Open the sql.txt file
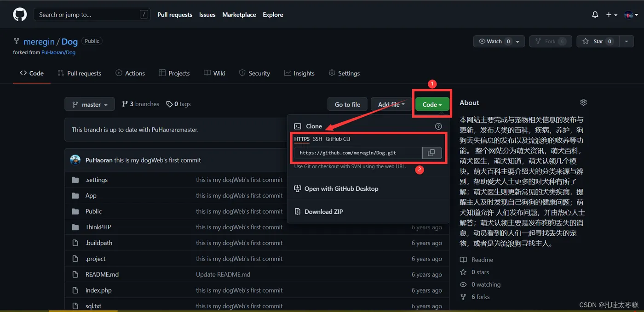644x312 pixels. pyautogui.click(x=93, y=306)
